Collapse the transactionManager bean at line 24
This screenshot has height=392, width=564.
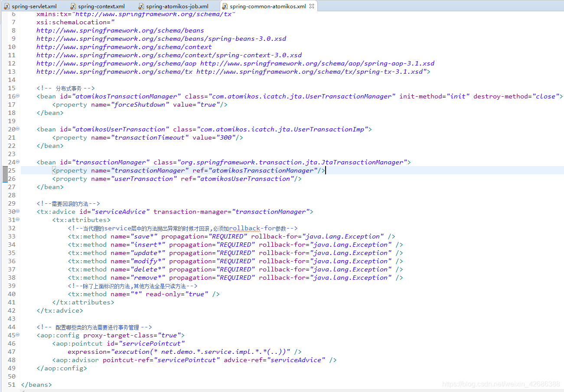tap(18, 162)
